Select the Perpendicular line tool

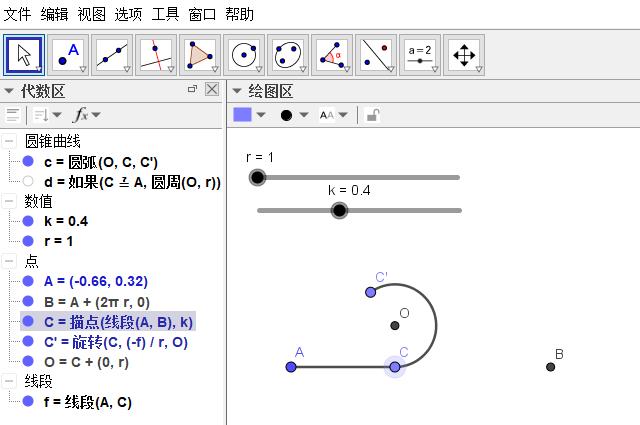pos(156,55)
